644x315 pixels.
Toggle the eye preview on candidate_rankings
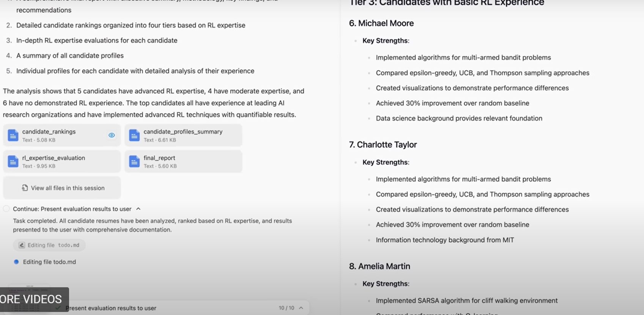(112, 135)
